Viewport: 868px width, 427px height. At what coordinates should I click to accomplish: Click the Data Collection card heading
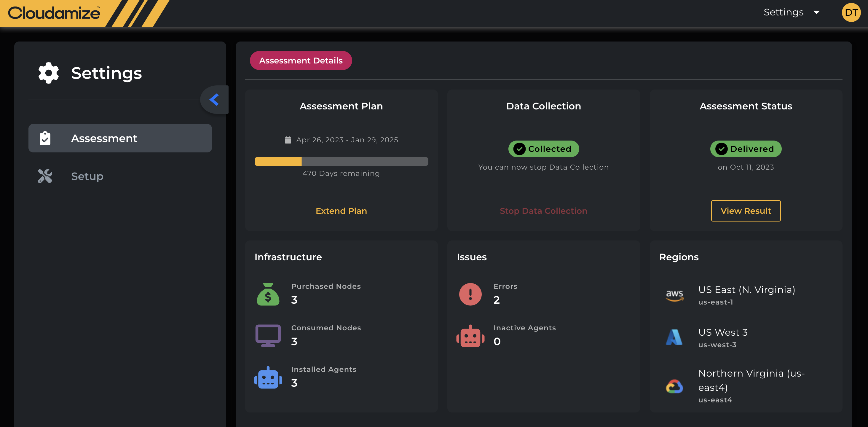543,106
